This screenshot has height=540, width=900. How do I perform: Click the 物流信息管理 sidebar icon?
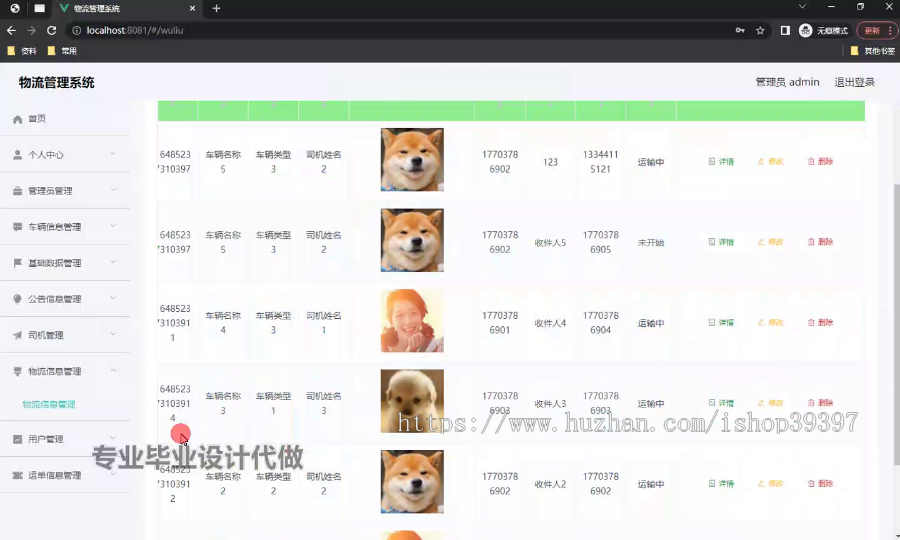coord(17,371)
